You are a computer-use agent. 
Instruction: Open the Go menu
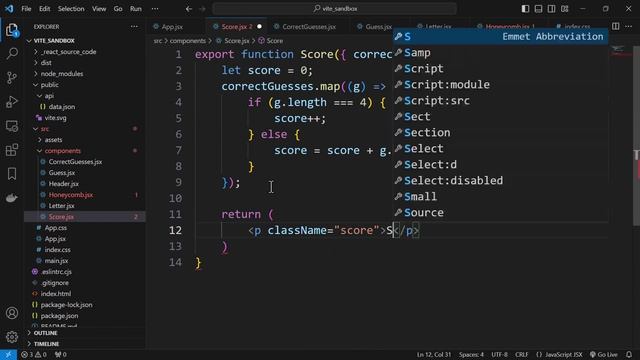point(118,9)
